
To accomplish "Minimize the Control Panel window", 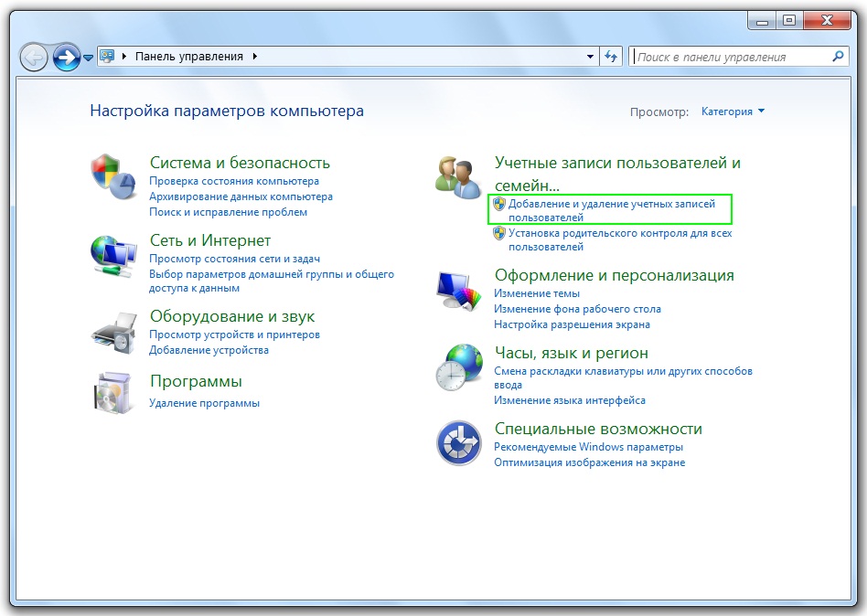I will point(763,21).
